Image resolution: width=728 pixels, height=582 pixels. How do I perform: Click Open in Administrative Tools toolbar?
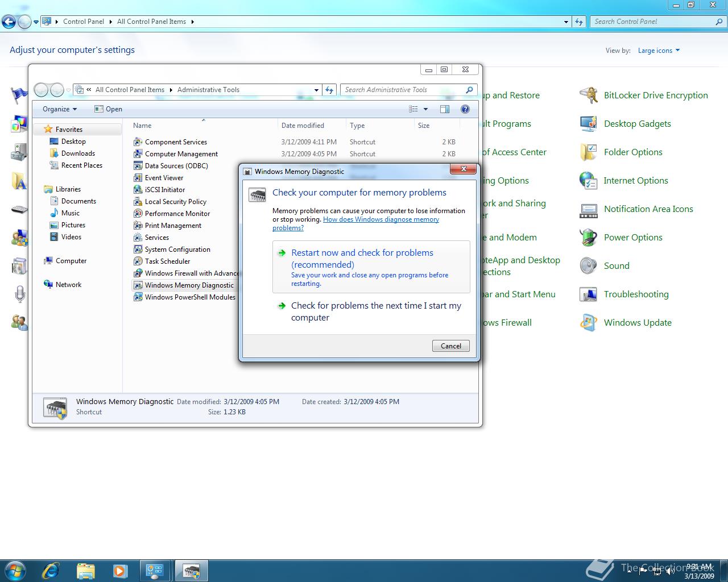pyautogui.click(x=108, y=109)
